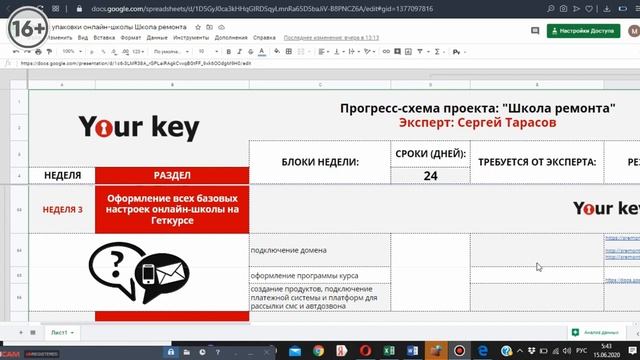
Task: Open the browser downloads icon
Action: point(607,9)
